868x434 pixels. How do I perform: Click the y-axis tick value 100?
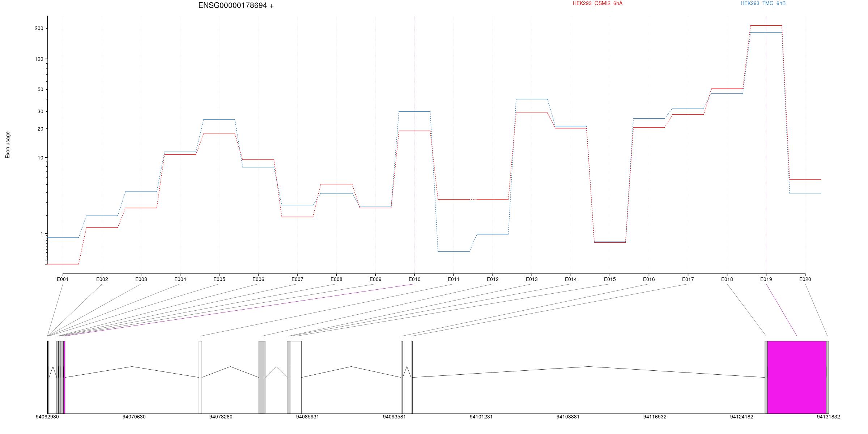[x=39, y=59]
